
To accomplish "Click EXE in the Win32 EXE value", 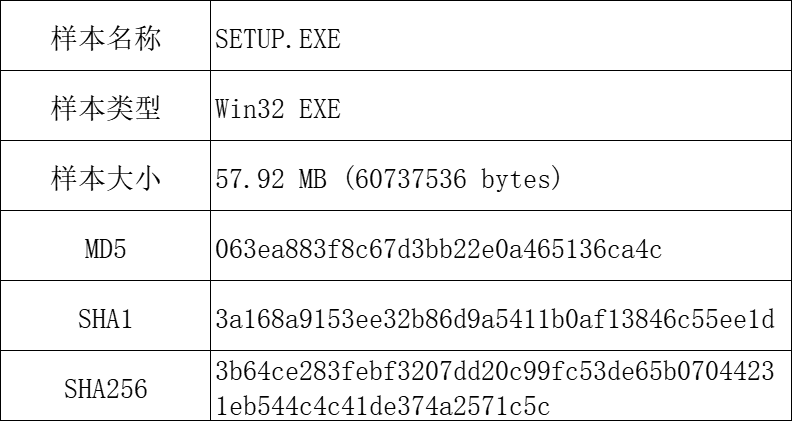I will click(320, 108).
